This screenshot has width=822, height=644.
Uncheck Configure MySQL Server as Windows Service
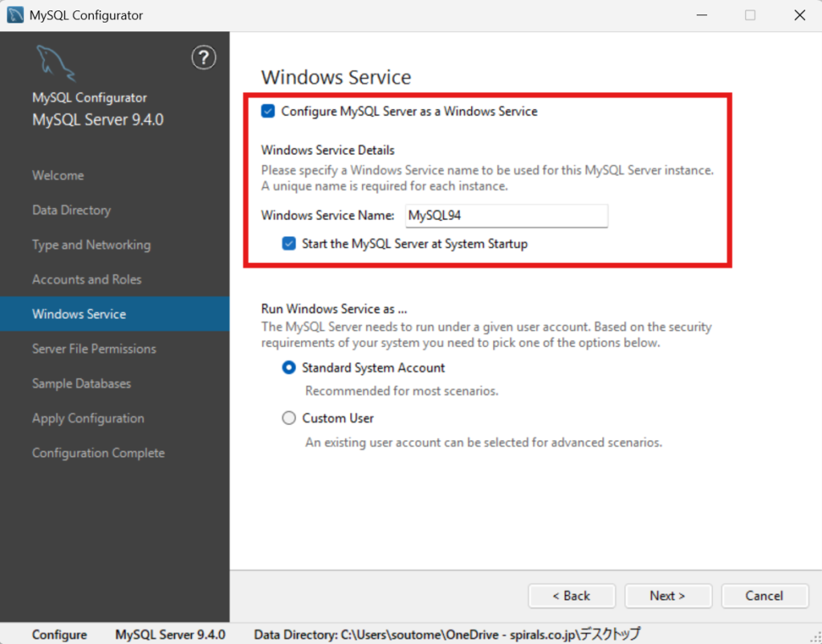tap(268, 112)
